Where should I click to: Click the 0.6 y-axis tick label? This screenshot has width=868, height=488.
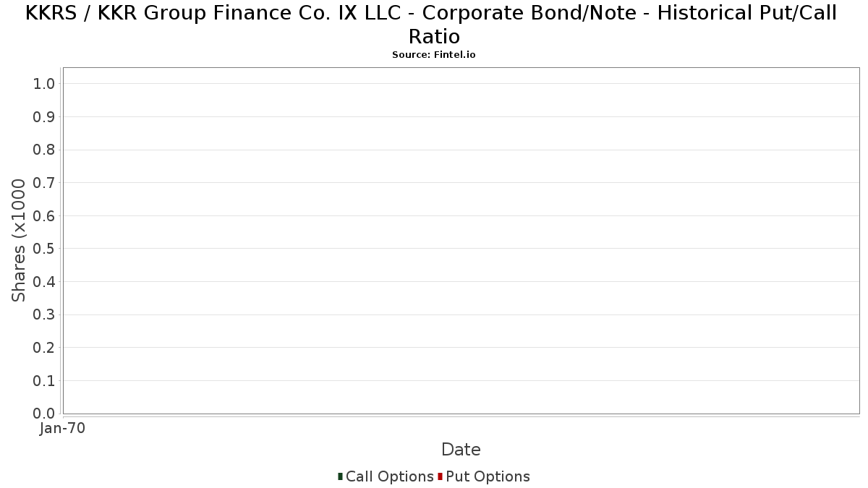point(44,215)
